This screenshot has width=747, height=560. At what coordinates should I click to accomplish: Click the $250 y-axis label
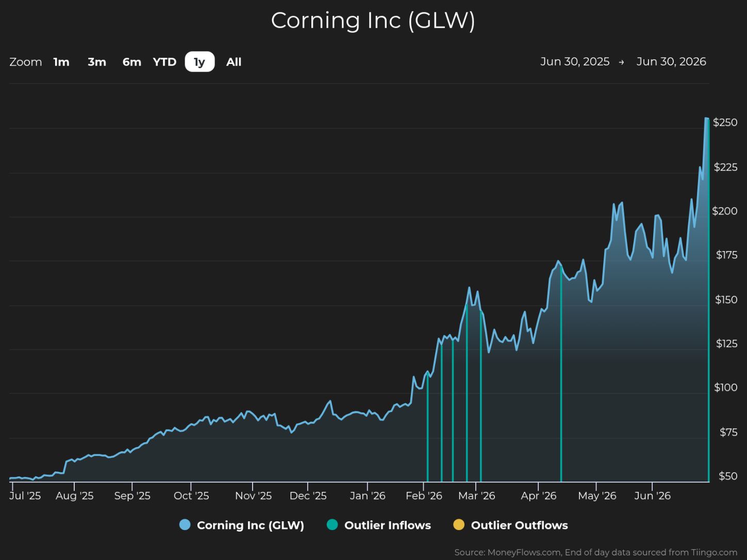[725, 122]
